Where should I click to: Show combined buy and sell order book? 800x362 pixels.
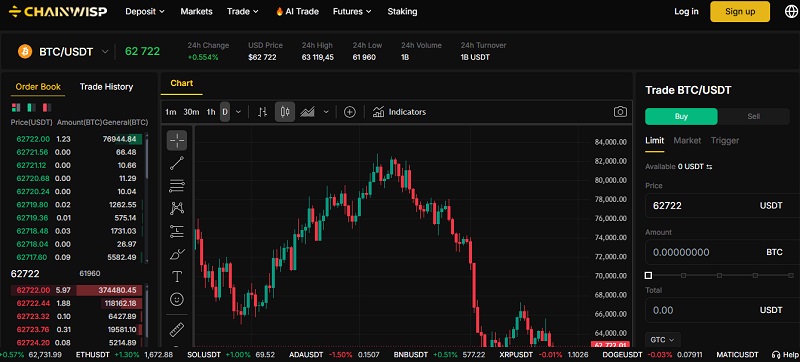[16, 108]
